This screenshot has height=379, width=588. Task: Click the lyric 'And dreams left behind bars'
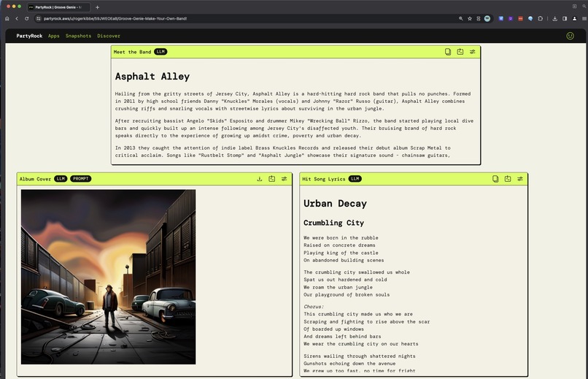click(x=342, y=337)
